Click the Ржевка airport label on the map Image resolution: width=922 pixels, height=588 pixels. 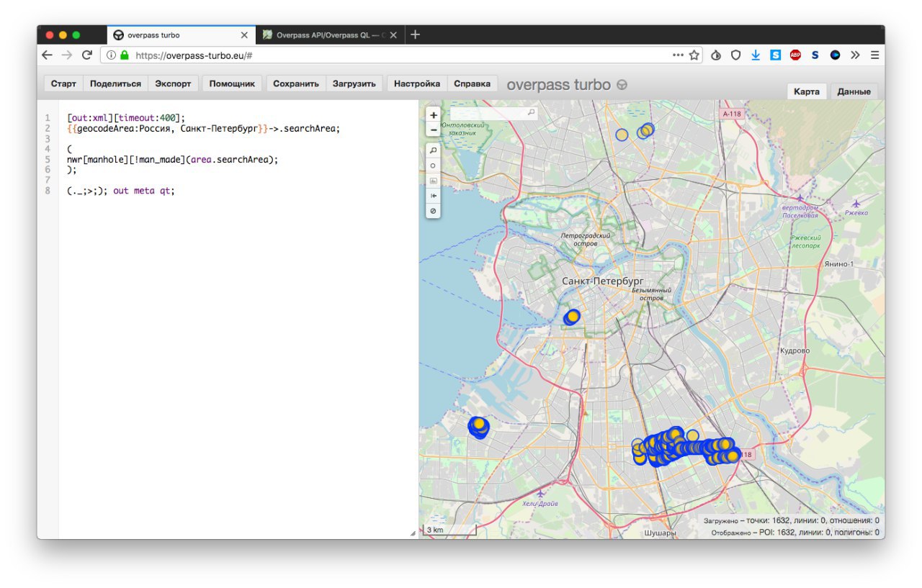(856, 212)
